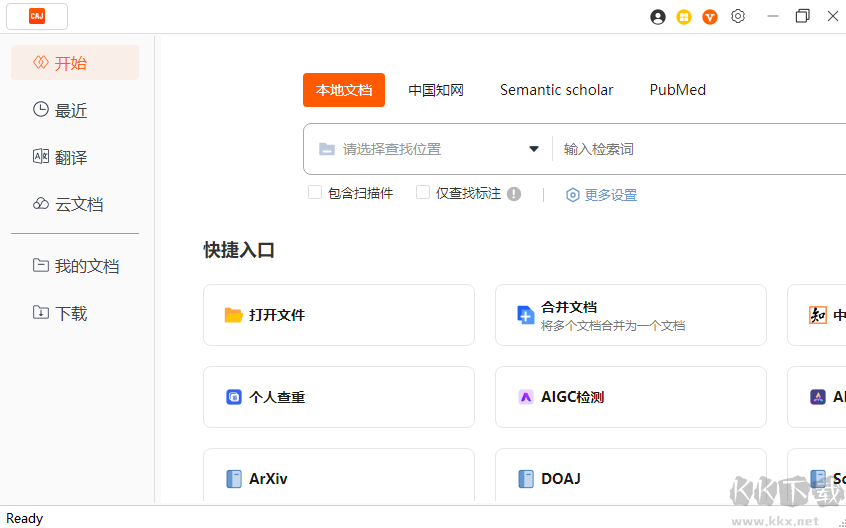Open the 合并文档 card
846x528 pixels.
click(631, 315)
